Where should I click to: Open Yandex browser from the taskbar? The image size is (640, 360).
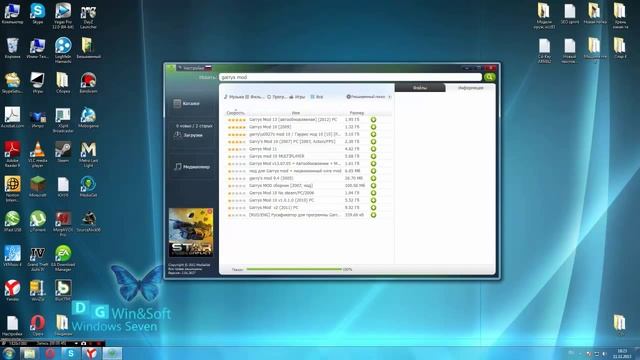(x=91, y=353)
